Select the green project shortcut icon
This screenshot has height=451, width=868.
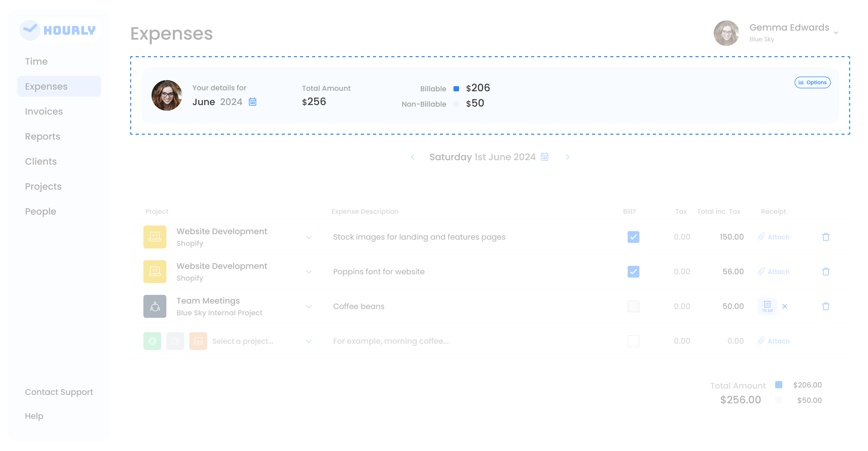point(152,341)
